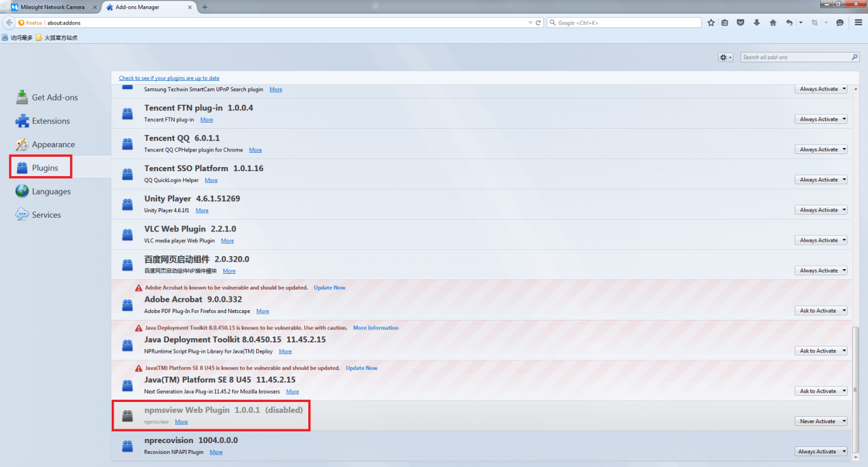Image resolution: width=868 pixels, height=467 pixels.
Task: Open the chat smiley icon
Action: pyautogui.click(x=840, y=23)
